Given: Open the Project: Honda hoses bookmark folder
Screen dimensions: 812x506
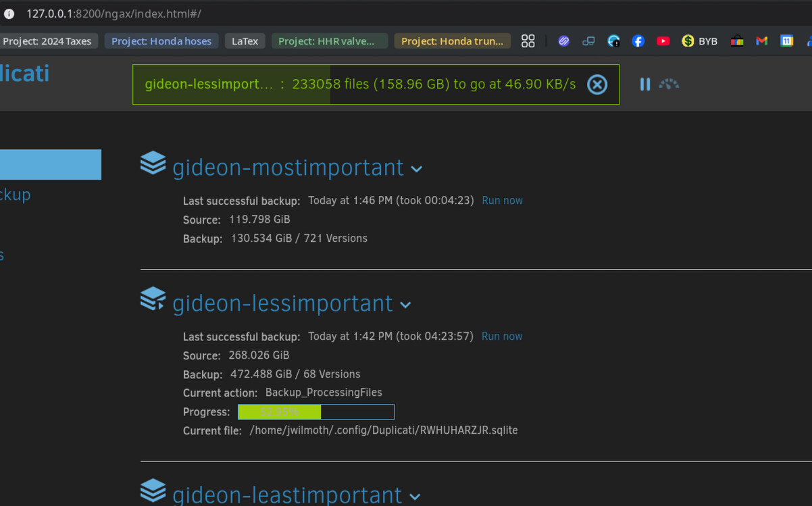Looking at the screenshot, I should pos(161,41).
